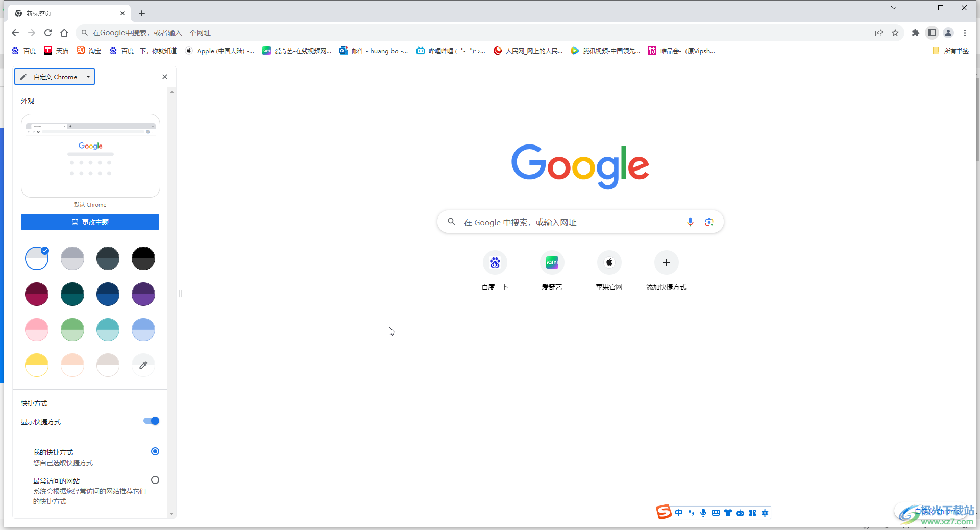Open the 唯品会 bookmark
The image size is (980, 530).
[682, 51]
